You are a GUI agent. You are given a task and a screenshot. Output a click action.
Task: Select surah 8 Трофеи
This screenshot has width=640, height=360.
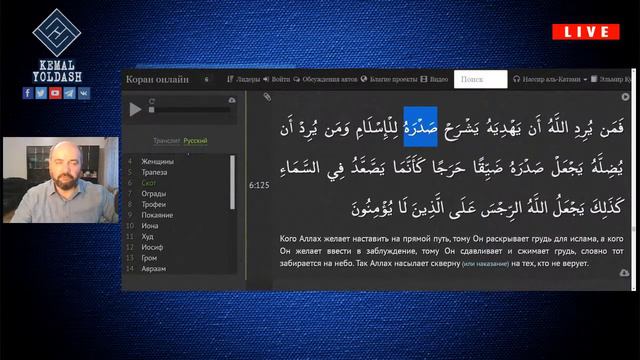pyautogui.click(x=153, y=204)
